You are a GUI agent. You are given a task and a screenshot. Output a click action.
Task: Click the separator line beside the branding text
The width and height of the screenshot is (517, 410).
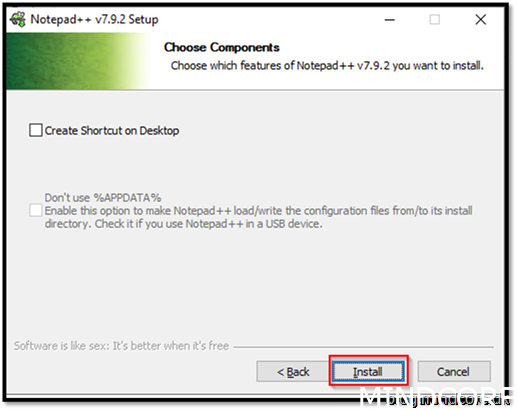[x=363, y=347]
